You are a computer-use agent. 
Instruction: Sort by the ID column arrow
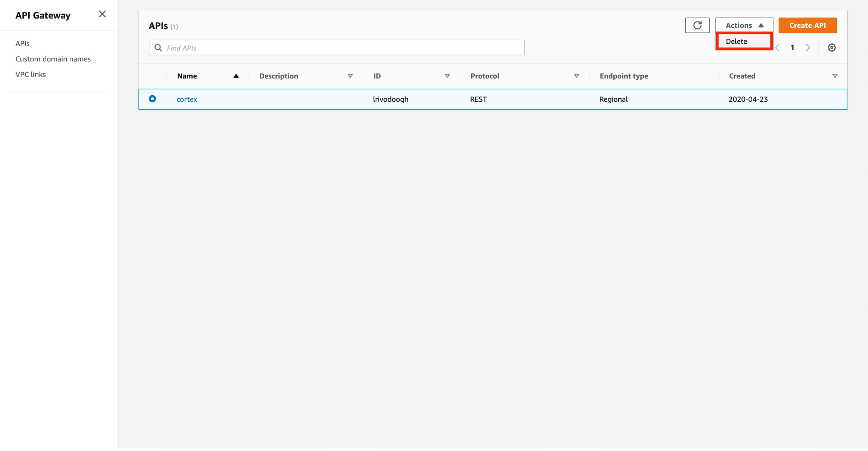(x=447, y=76)
